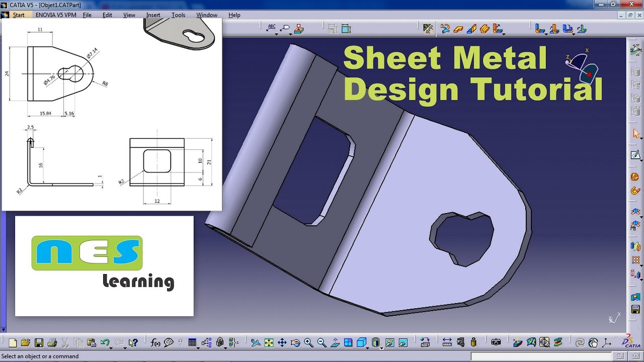The width and height of the screenshot is (644, 362).
Task: Click the Text with Leader ABC icon
Action: point(272,28)
